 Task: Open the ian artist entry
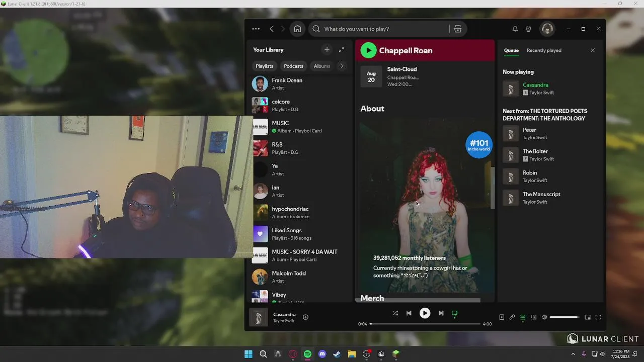pos(300,191)
